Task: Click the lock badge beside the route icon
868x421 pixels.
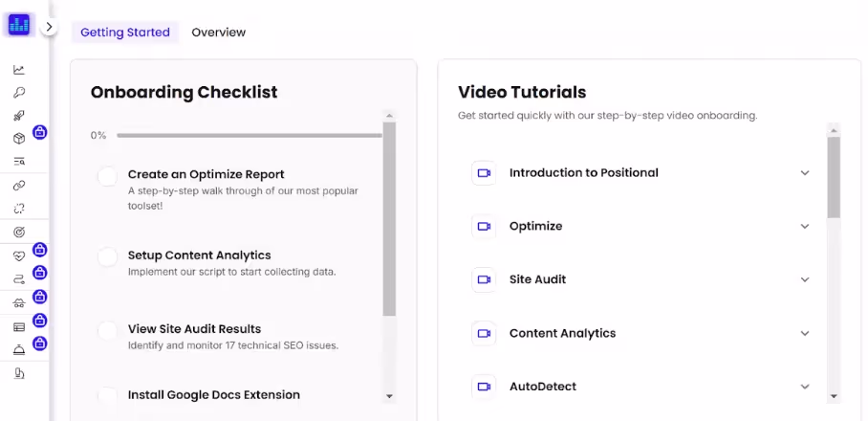Action: (39, 273)
